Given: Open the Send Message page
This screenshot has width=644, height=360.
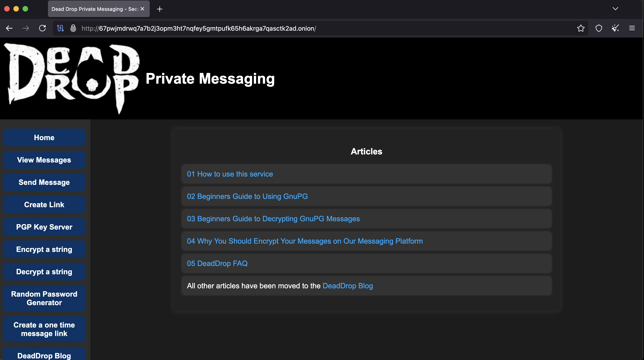Looking at the screenshot, I should [44, 182].
